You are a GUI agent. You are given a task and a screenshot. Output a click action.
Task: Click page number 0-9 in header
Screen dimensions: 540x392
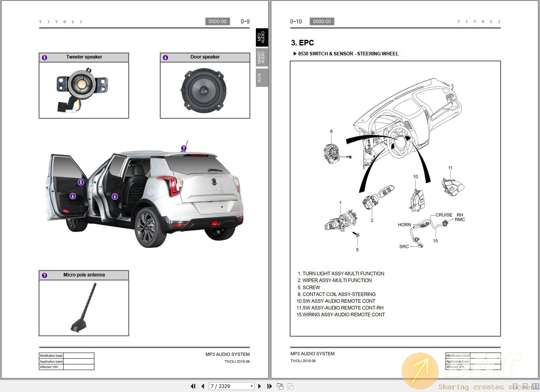(245, 22)
